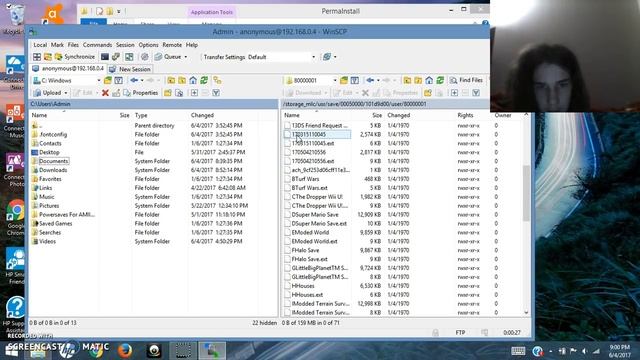Select the remote file EModed World
The width and height of the screenshot is (640, 360).
(310, 233)
